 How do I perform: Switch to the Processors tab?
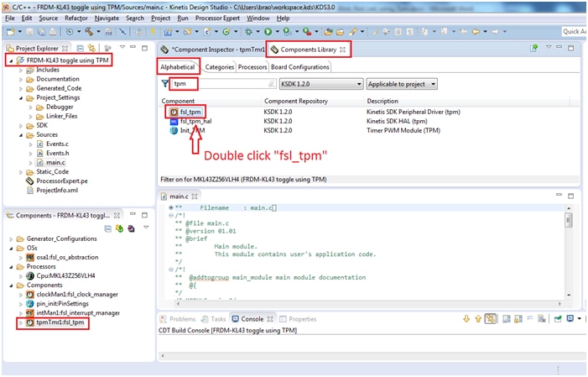tap(252, 67)
